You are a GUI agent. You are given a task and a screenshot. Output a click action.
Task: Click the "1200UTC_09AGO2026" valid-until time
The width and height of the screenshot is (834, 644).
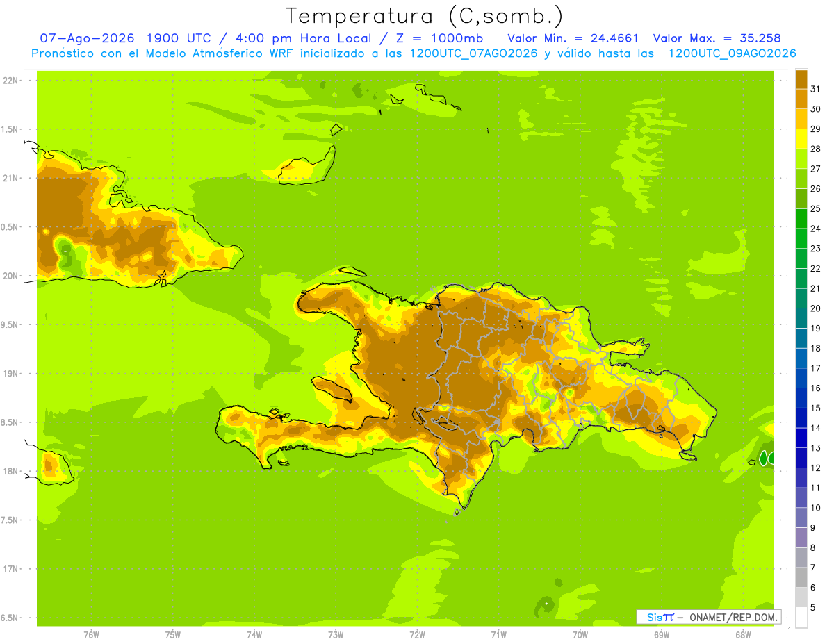point(732,53)
